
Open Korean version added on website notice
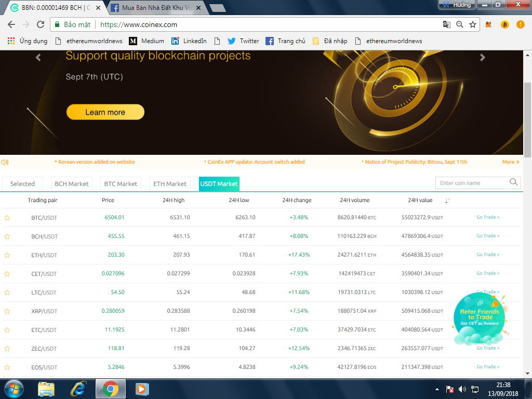[96, 162]
